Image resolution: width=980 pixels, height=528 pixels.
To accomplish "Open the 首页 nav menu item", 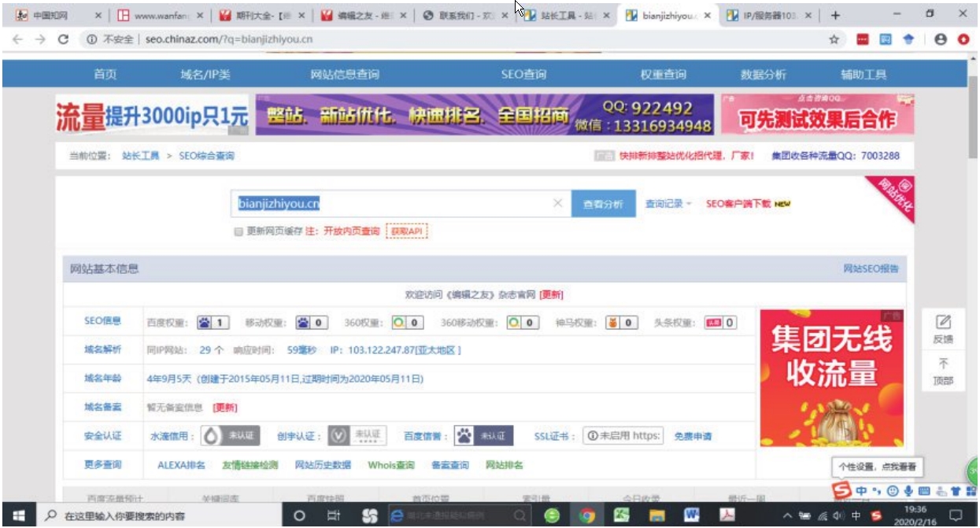I will pyautogui.click(x=105, y=75).
